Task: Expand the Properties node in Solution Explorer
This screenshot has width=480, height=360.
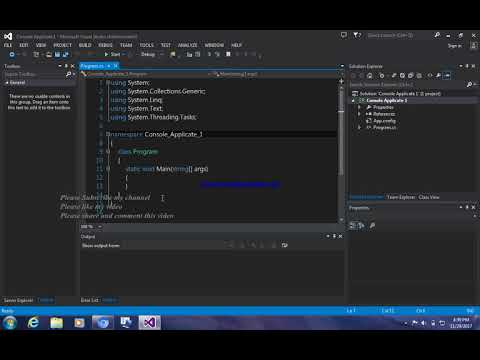Action: pyautogui.click(x=359, y=107)
